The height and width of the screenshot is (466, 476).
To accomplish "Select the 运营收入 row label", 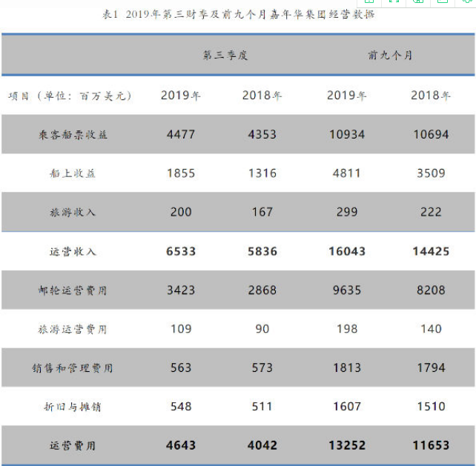I will [x=73, y=252].
